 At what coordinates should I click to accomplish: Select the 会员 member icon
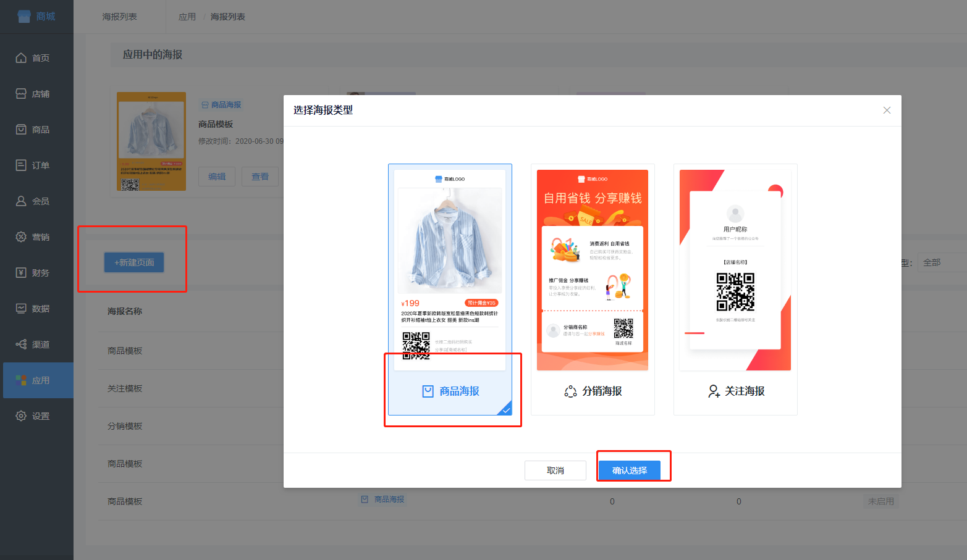pyautogui.click(x=21, y=201)
